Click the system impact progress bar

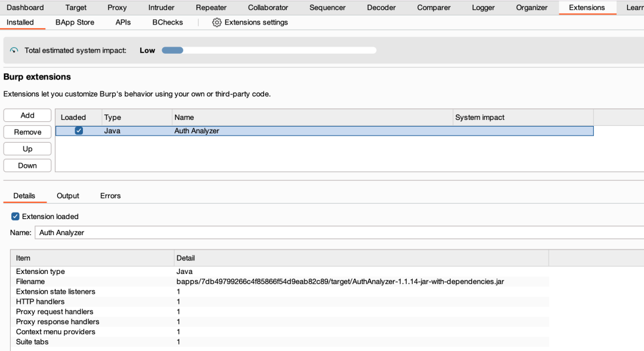[269, 51]
